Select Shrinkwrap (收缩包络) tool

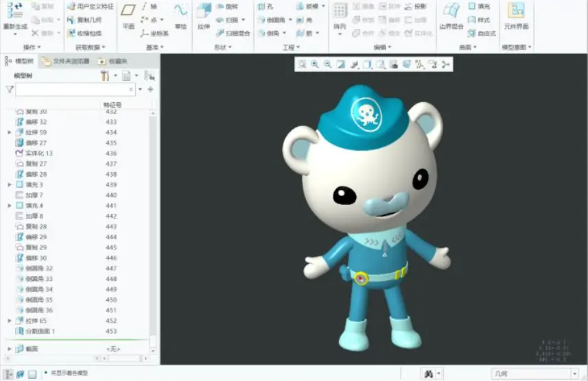click(x=84, y=34)
